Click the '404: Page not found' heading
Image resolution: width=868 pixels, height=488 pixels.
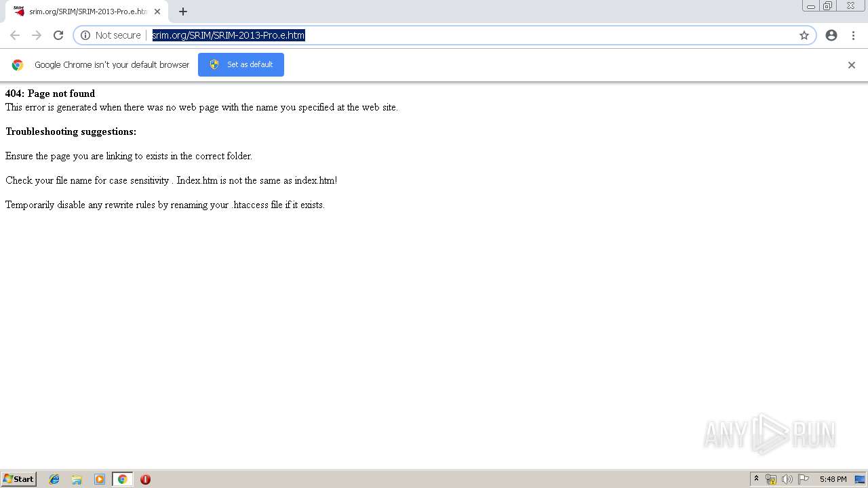[x=50, y=94]
